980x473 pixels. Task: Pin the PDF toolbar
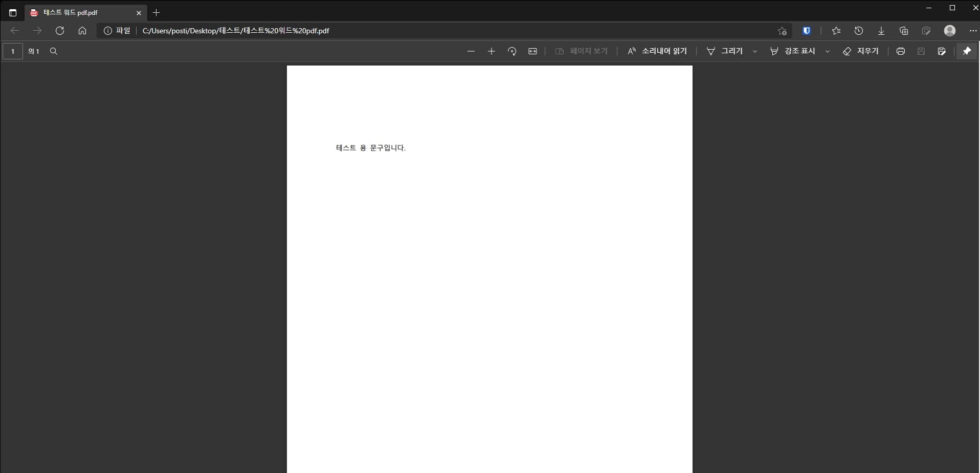click(x=967, y=51)
